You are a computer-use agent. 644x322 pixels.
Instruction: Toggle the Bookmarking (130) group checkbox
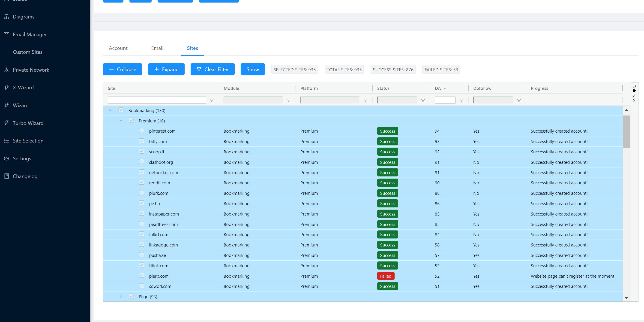pos(121,110)
